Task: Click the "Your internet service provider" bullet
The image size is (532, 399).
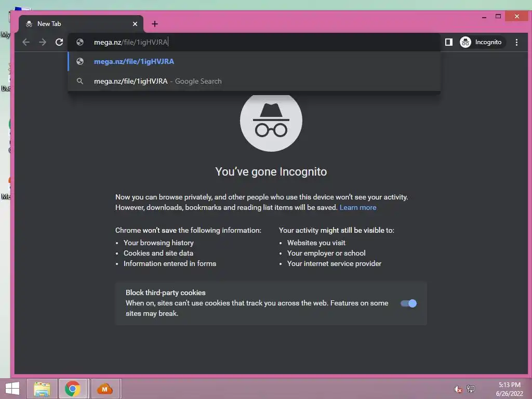Action: point(334,263)
